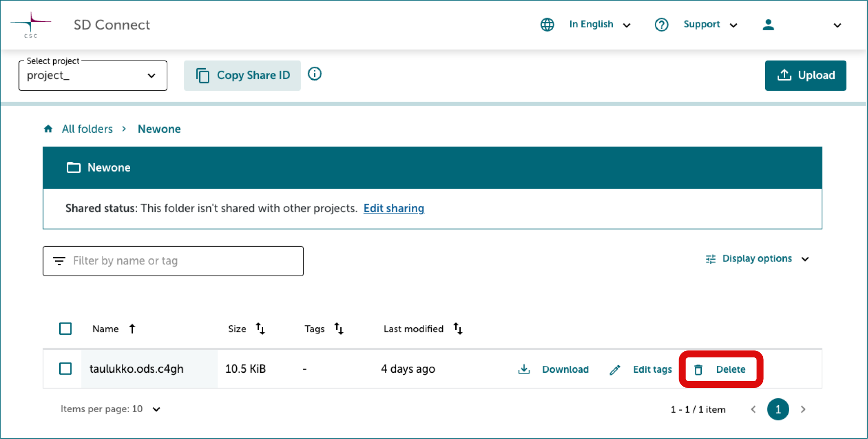This screenshot has width=868, height=439.
Task: Click the 10.5 KiB size cell
Action: point(245,369)
